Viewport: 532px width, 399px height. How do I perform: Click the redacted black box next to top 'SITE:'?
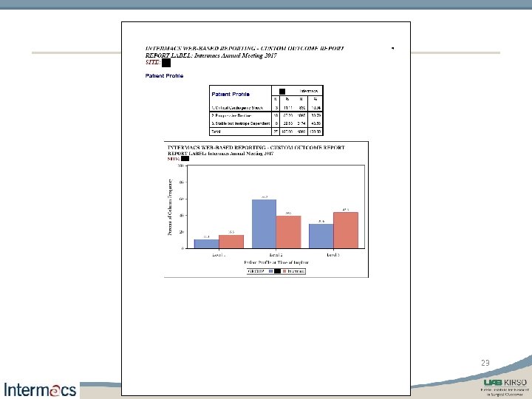point(166,63)
